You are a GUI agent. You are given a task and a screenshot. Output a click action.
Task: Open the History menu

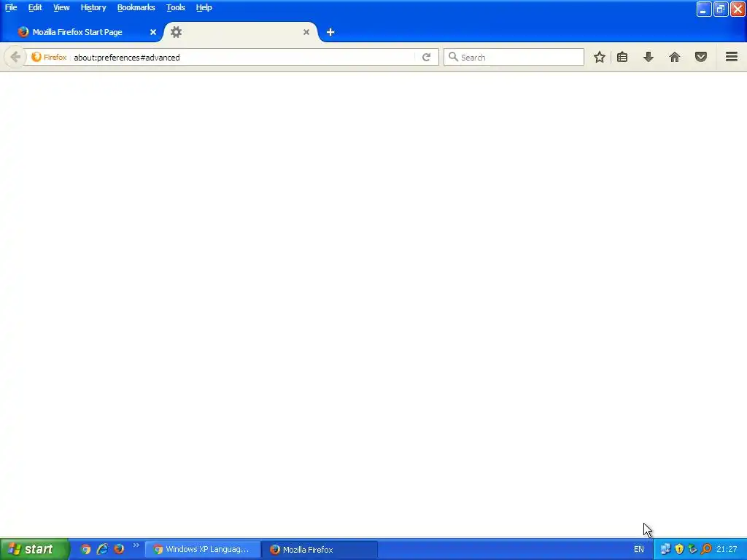(x=93, y=7)
